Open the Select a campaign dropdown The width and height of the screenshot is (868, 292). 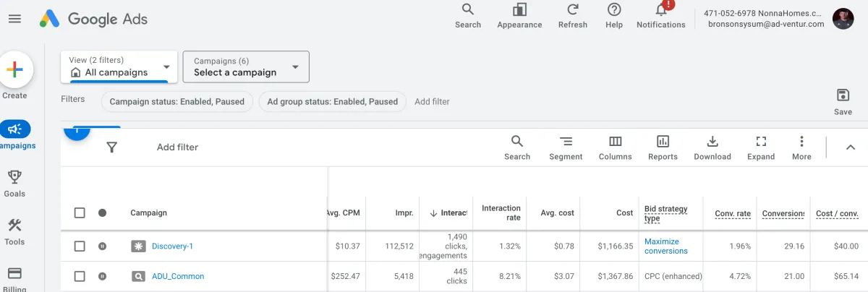pyautogui.click(x=246, y=66)
